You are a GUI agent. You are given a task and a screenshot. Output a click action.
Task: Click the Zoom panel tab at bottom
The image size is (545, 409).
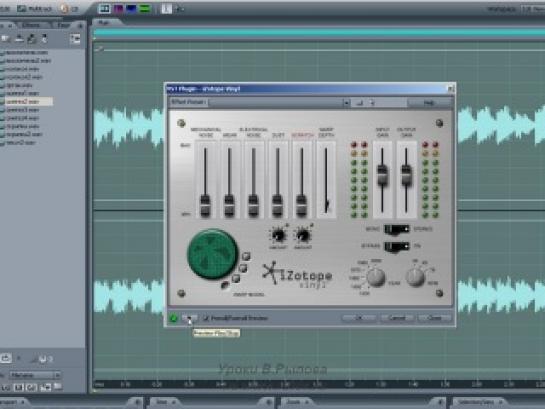coord(295,402)
